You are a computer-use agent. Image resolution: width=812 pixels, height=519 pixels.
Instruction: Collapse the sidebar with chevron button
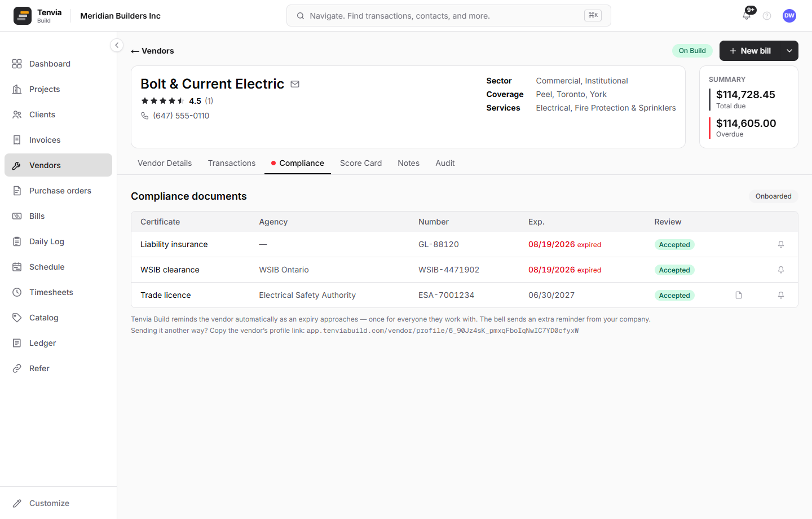(117, 45)
